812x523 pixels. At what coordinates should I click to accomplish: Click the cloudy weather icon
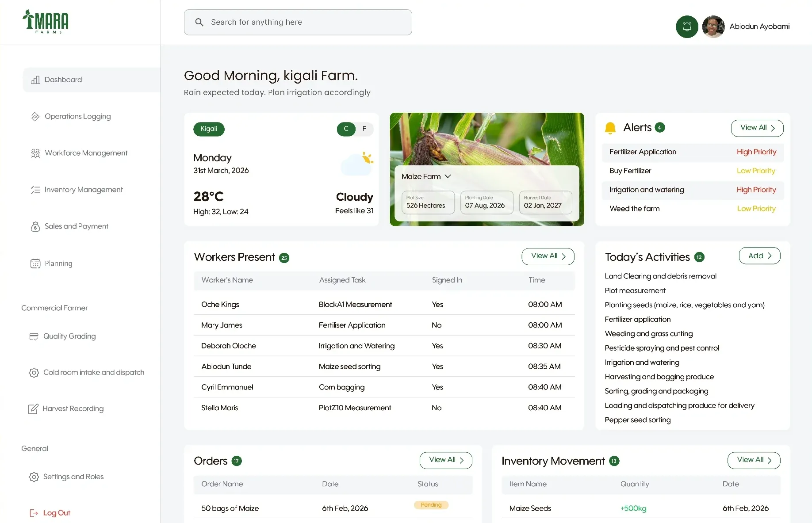pyautogui.click(x=357, y=164)
